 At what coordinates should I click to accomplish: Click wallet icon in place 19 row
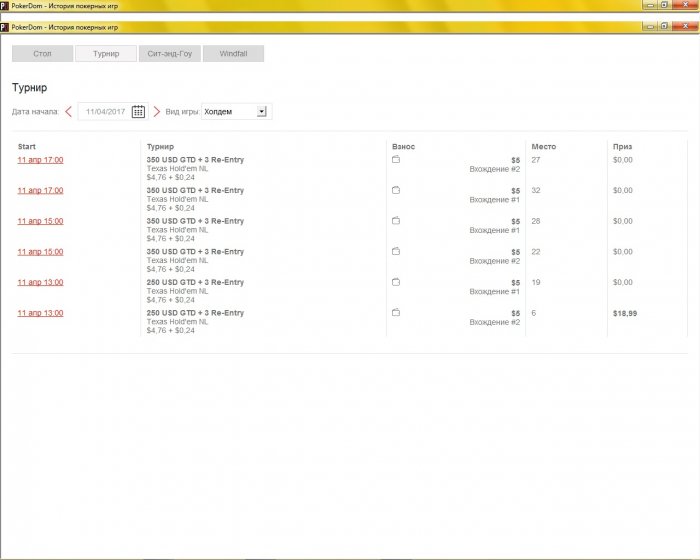point(396,282)
